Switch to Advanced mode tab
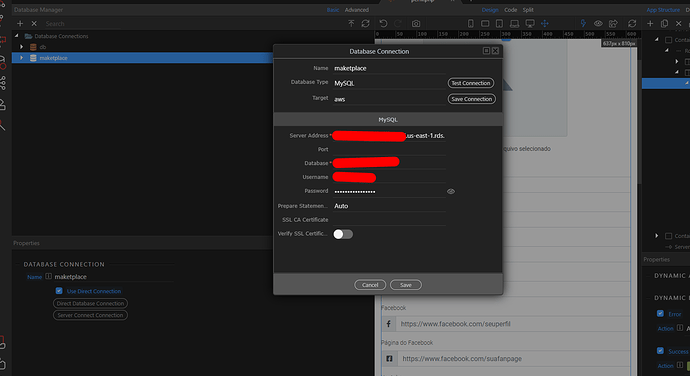The height and width of the screenshot is (376, 690). [356, 10]
